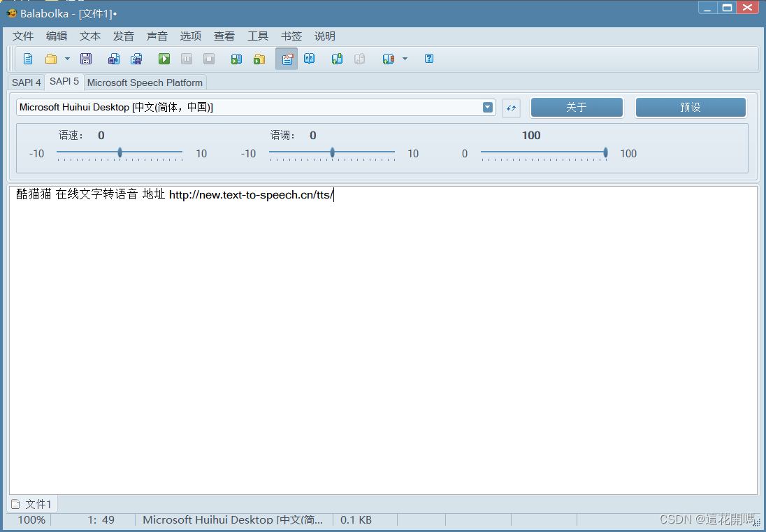
Task: Click the Balabolka app icon in title bar
Action: tap(12, 14)
